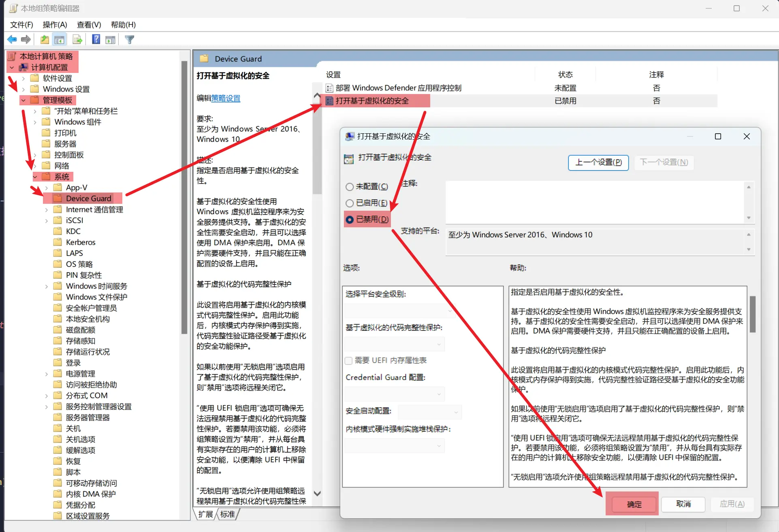Collapse the 计算机配置 tree node
Image resolution: width=779 pixels, height=532 pixels.
tap(12, 67)
